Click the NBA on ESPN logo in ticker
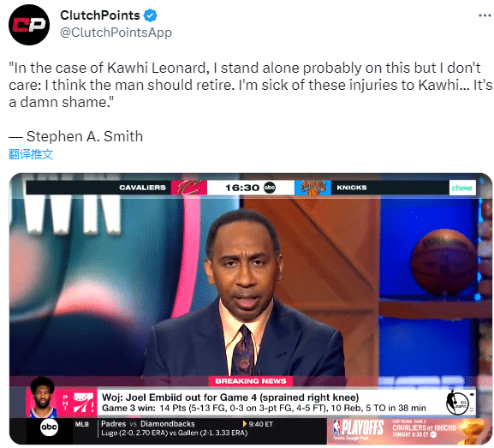 (x=457, y=403)
